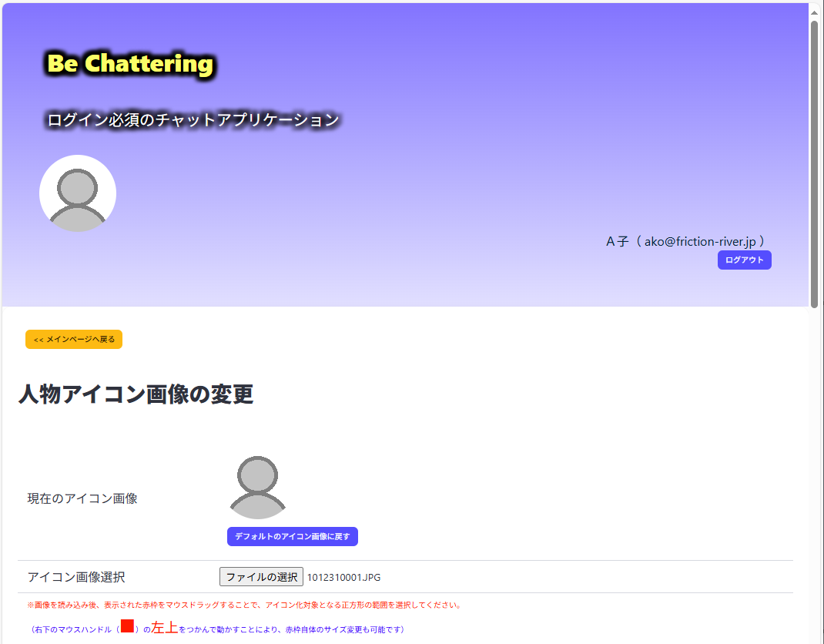Click the large red 左上 text
The width and height of the screenshot is (824, 644).
(165, 627)
